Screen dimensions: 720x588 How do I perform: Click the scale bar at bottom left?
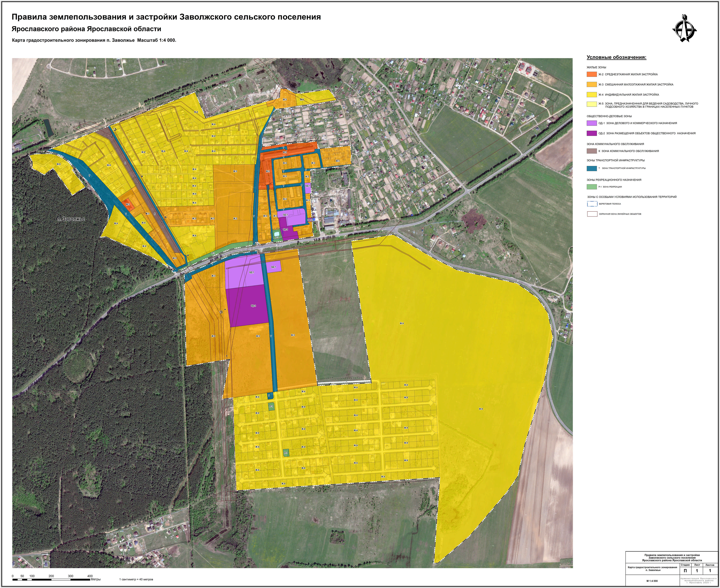click(52, 580)
